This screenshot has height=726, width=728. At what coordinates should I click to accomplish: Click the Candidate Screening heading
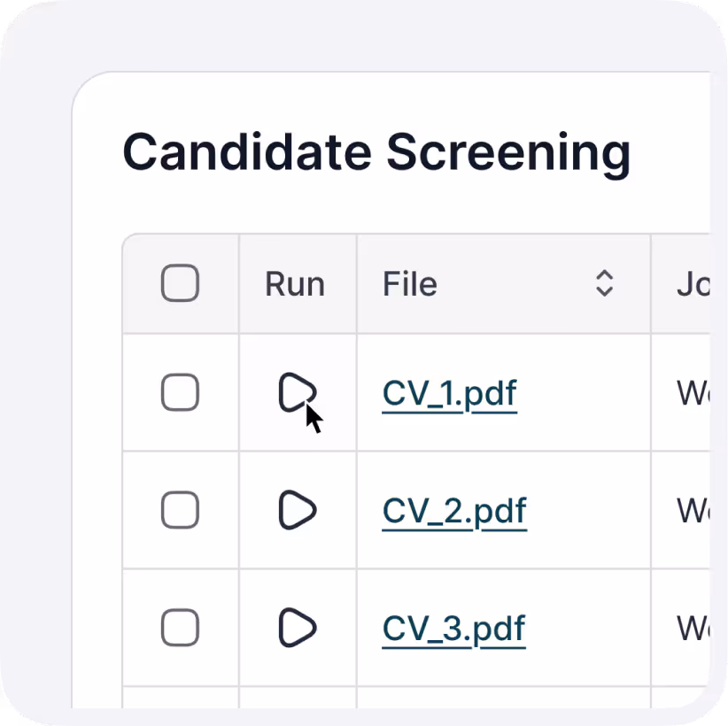pyautogui.click(x=376, y=152)
